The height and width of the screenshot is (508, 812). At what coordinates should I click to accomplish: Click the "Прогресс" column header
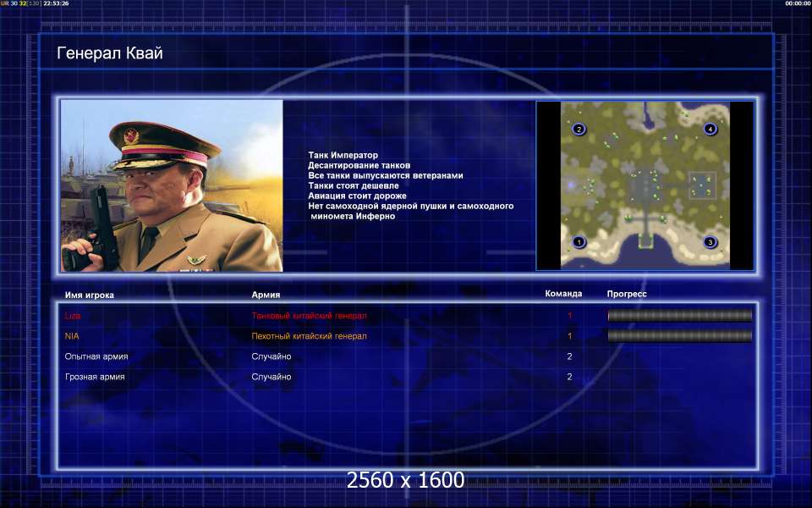627,294
